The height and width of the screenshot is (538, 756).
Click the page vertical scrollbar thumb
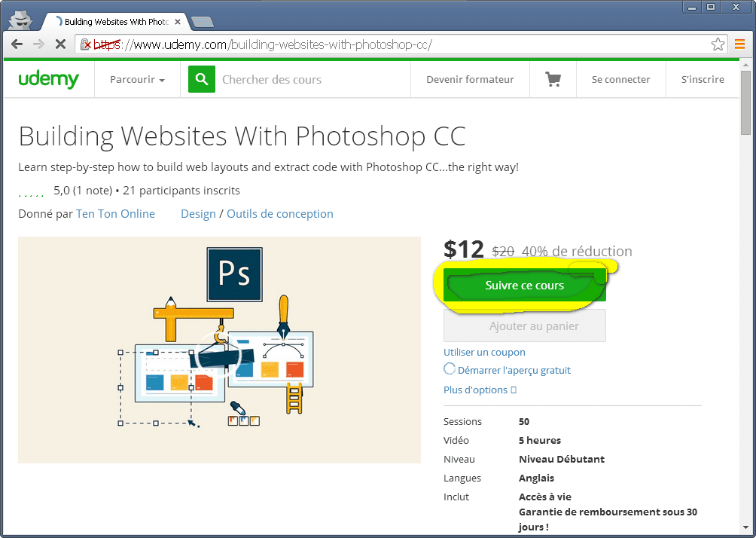pyautogui.click(x=746, y=104)
